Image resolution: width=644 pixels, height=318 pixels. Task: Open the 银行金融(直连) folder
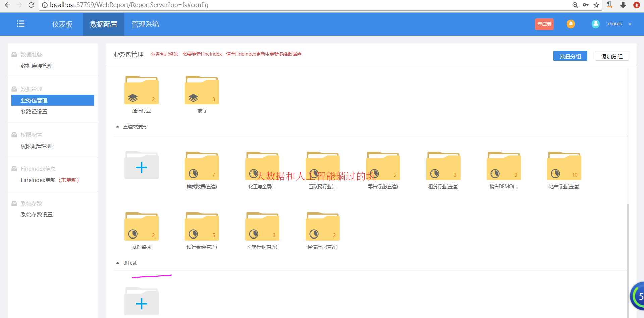coord(202,226)
